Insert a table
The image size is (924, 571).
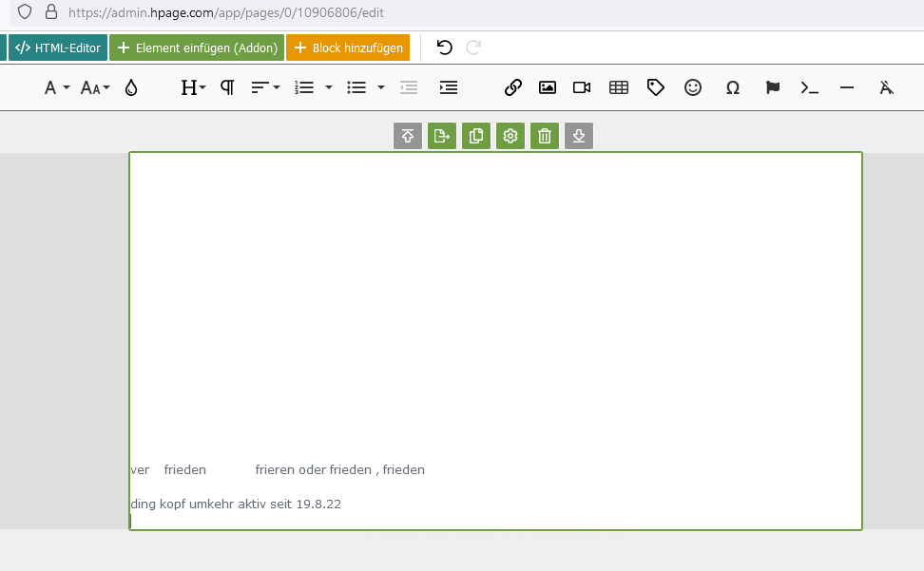click(619, 87)
